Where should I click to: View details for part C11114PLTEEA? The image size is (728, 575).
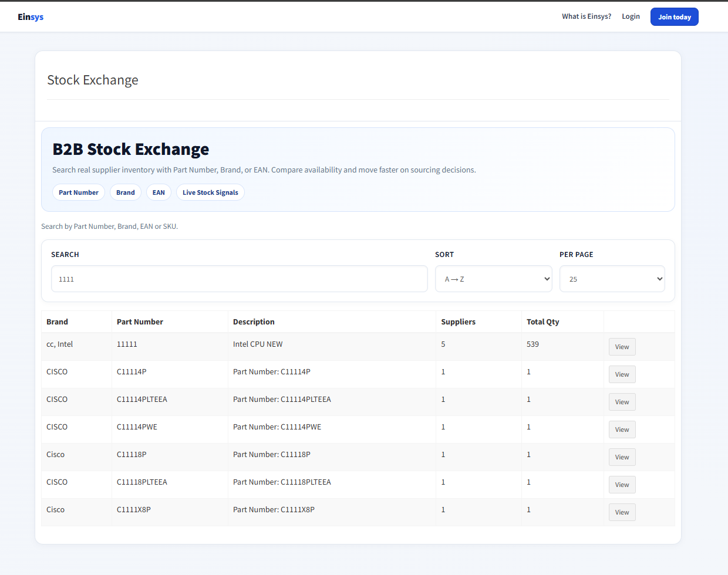pos(622,402)
